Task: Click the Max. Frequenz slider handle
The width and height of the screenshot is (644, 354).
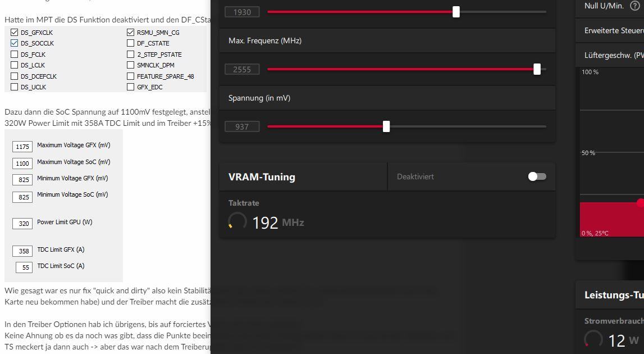Action: [x=537, y=69]
